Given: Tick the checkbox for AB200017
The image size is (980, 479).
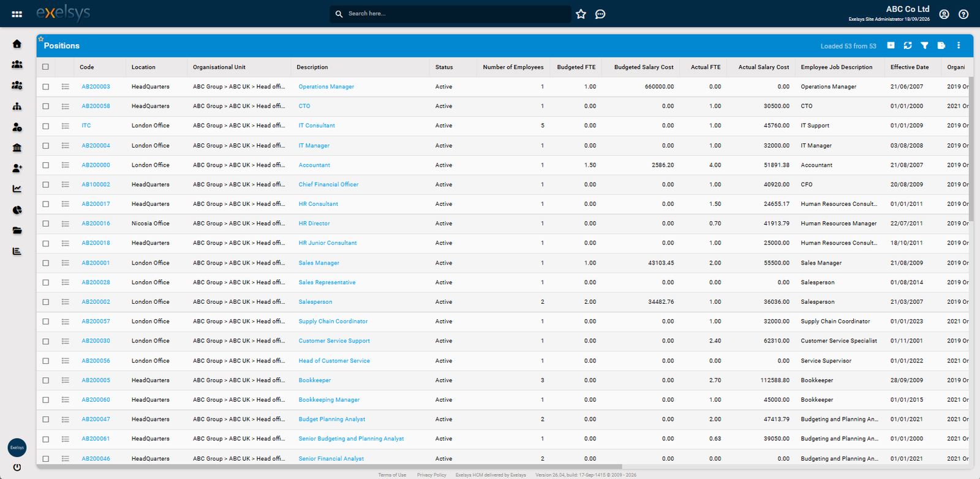Looking at the screenshot, I should (x=45, y=204).
